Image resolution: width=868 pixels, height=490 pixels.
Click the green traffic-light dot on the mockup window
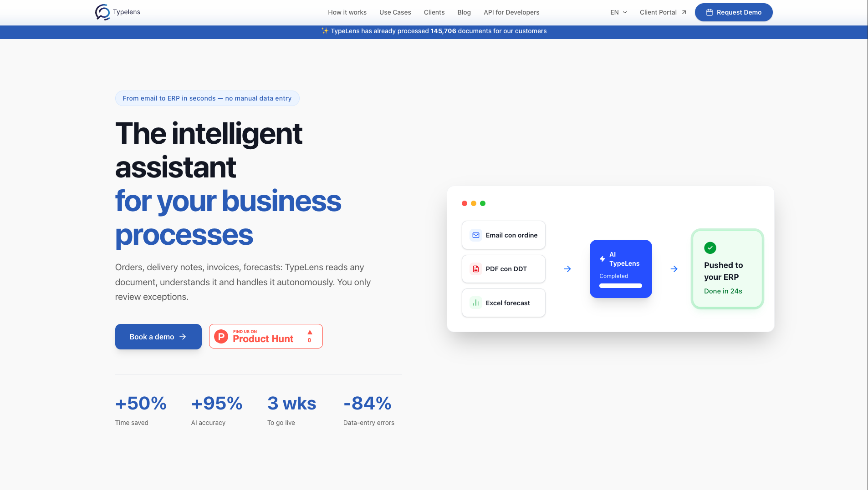483,203
